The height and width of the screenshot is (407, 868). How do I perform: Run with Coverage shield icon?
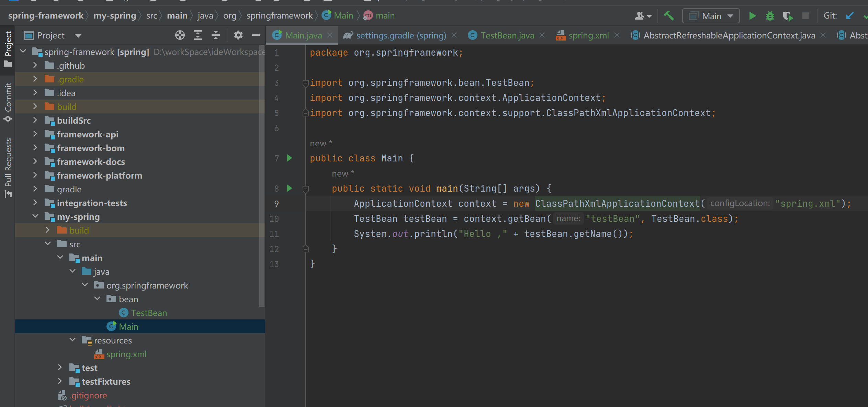(788, 16)
